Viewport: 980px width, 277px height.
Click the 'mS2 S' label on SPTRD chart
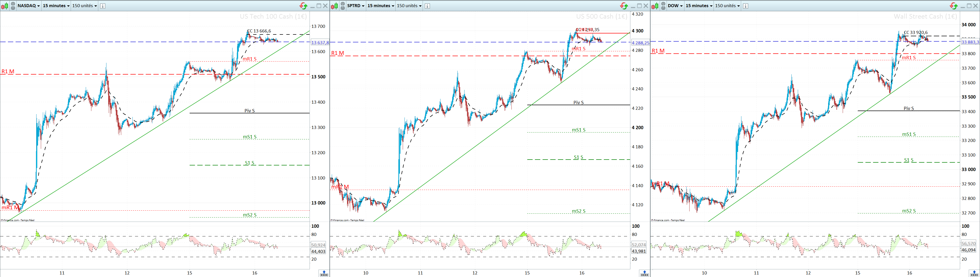pos(578,211)
